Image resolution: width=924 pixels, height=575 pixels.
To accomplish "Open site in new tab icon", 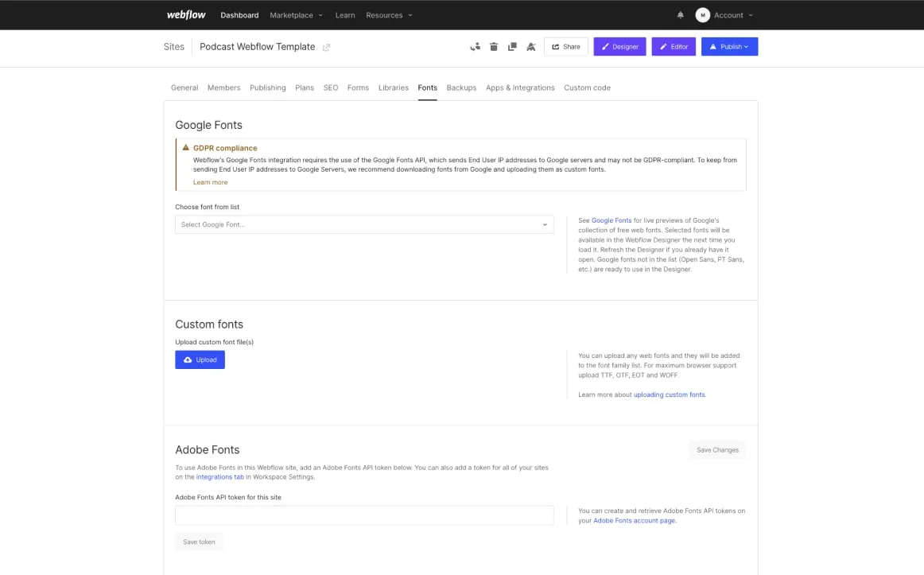I will (x=326, y=47).
